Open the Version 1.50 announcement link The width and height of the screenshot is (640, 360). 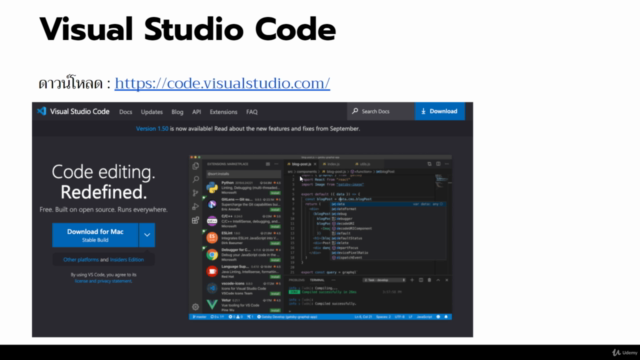(x=152, y=129)
